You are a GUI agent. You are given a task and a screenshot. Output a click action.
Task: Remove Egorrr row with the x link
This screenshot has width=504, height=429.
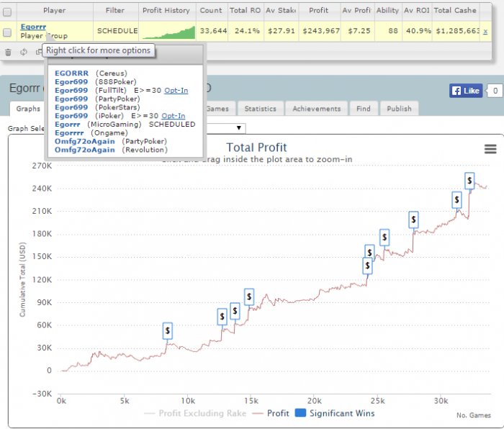[485, 31]
